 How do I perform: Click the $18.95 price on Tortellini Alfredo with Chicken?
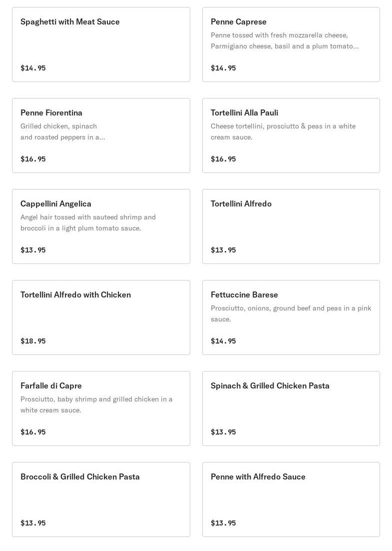pyautogui.click(x=33, y=341)
